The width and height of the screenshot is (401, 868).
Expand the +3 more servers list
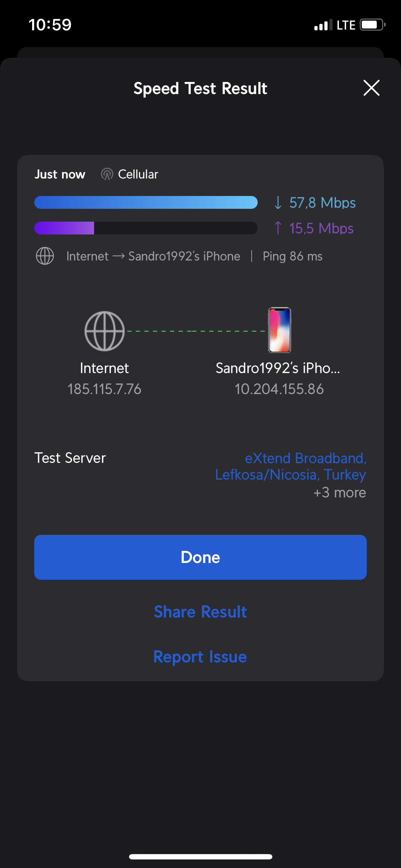click(x=340, y=493)
